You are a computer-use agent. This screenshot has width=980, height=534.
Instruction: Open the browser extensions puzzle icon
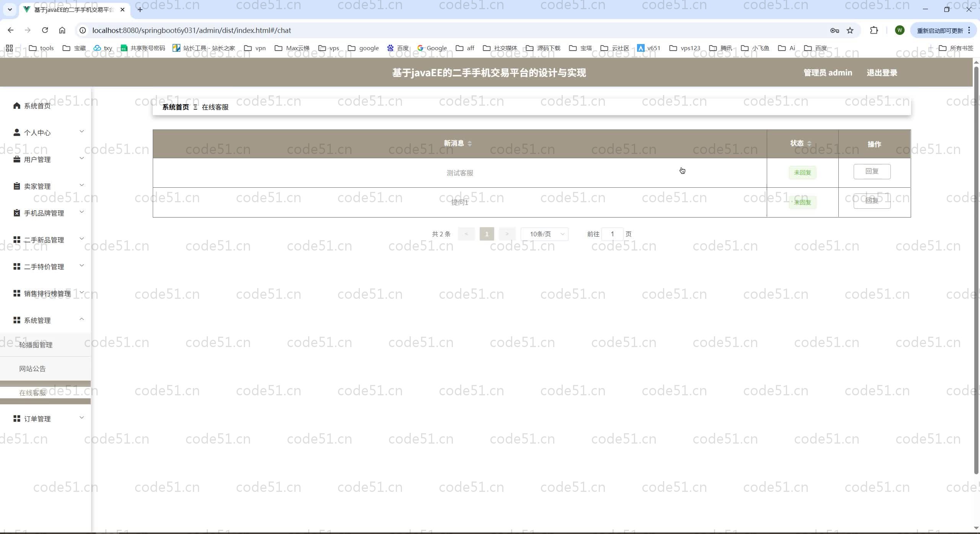coord(874,30)
